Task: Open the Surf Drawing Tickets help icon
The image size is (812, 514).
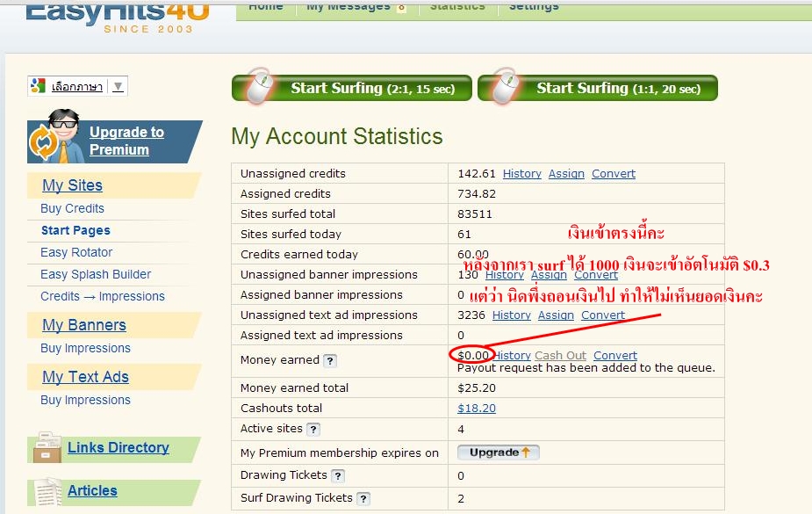Action: point(363,498)
